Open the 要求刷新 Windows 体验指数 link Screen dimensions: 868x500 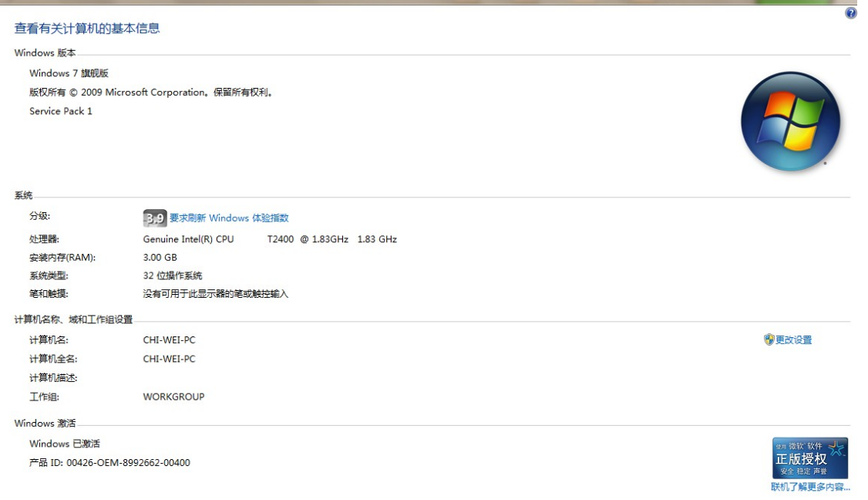[229, 218]
